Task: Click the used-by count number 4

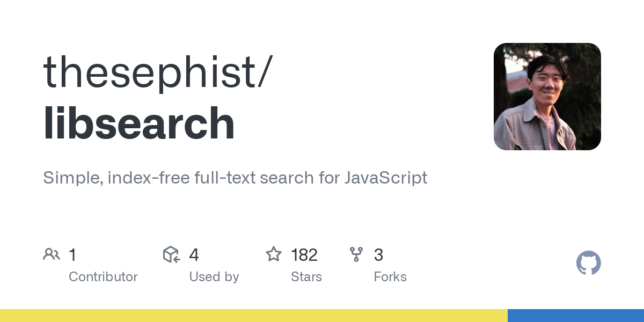Action: coord(194,255)
